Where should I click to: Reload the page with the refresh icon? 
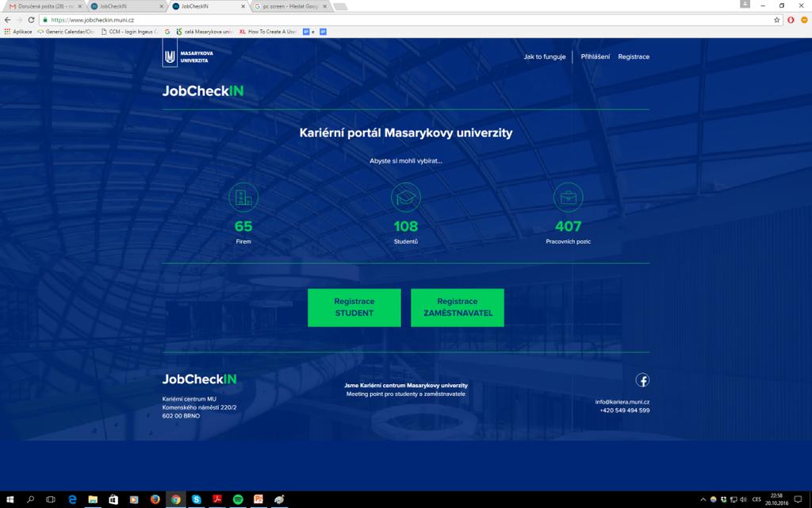(x=31, y=20)
